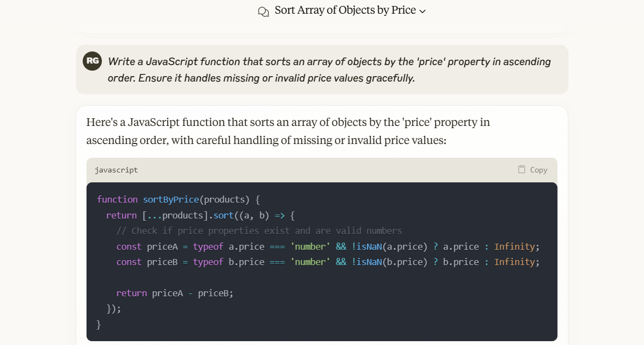Expand the chevron next to the conversation title

pos(422,12)
